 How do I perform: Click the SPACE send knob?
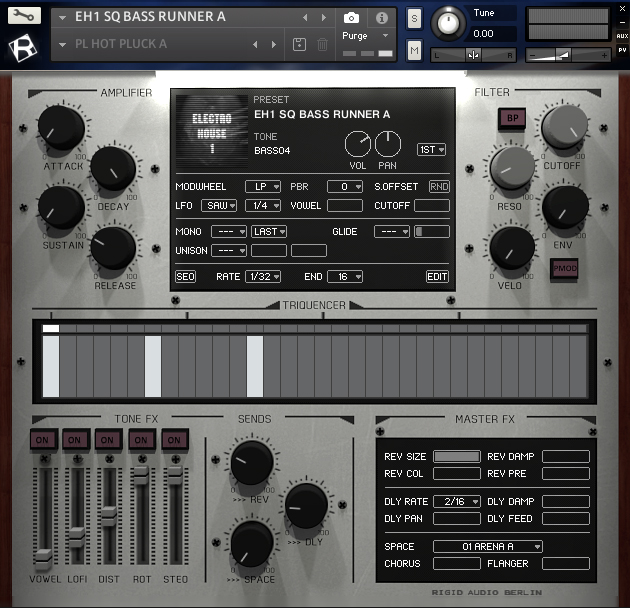click(x=252, y=544)
